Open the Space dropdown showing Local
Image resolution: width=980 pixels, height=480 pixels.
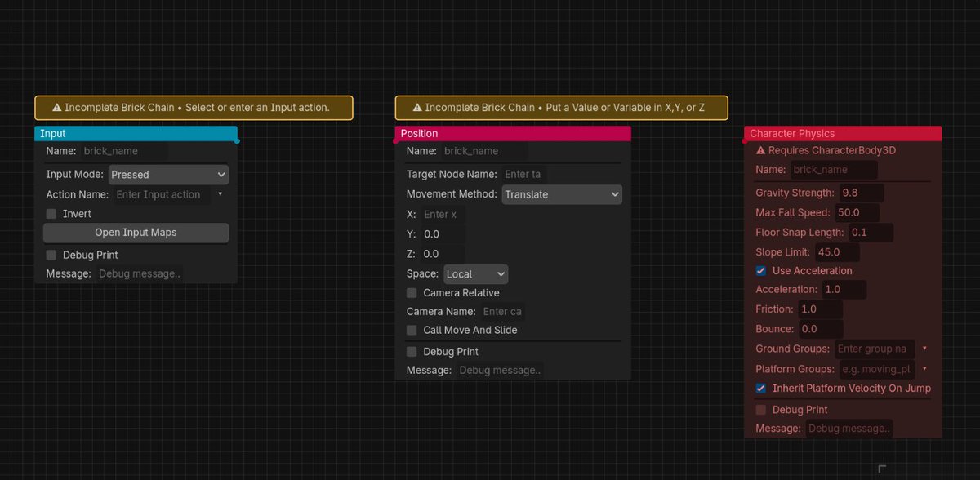[x=476, y=274]
